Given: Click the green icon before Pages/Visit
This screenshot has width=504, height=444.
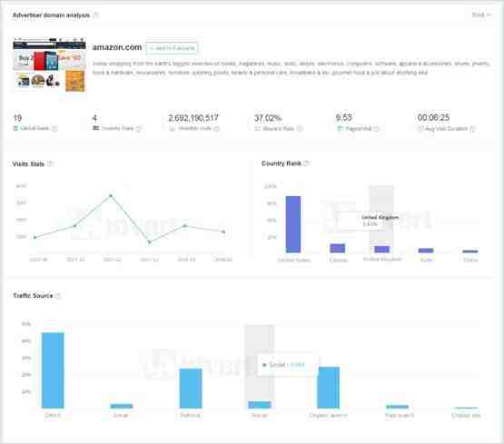Looking at the screenshot, I should 340,129.
